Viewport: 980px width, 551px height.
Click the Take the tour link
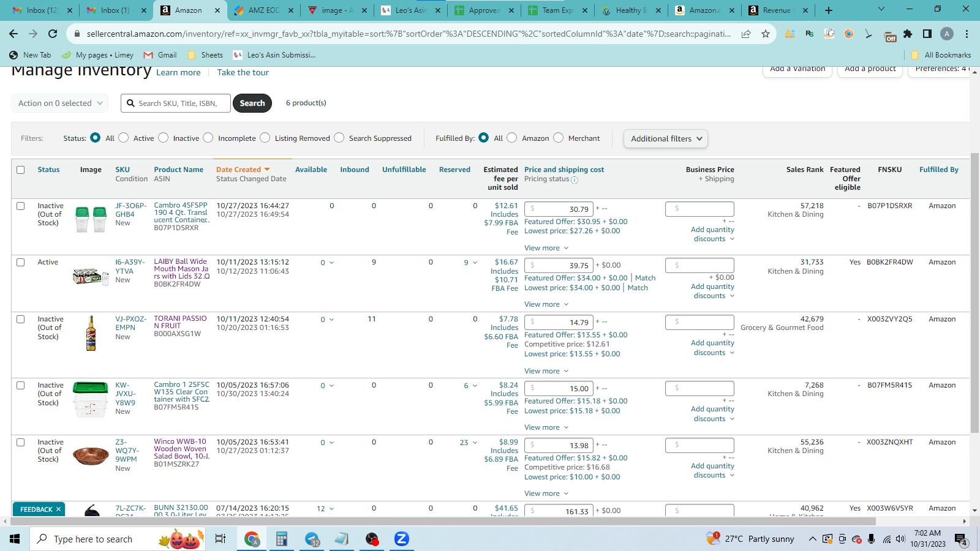243,73
